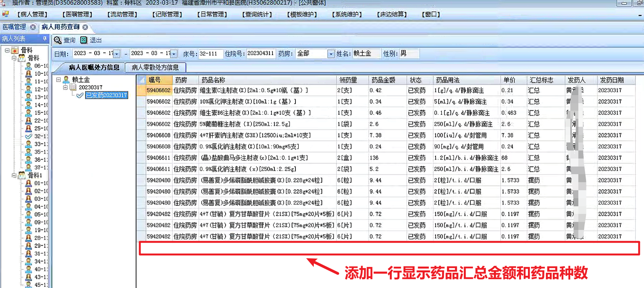Select the patient icon for bed 25-1 in 骨科

(x=29, y=128)
